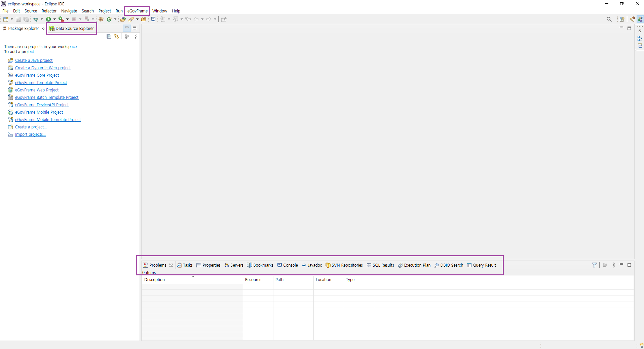Click the Open Perspective icon
This screenshot has height=349, width=644.
pyautogui.click(x=622, y=19)
